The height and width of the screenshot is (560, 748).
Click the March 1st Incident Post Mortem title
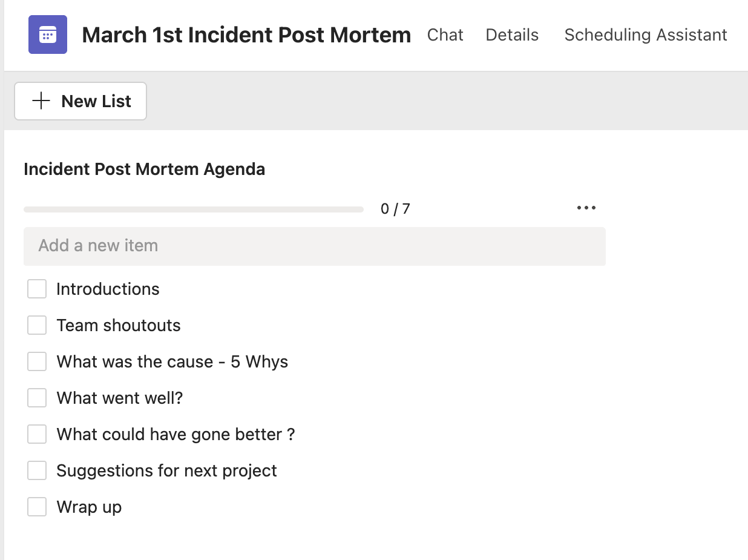pos(246,35)
